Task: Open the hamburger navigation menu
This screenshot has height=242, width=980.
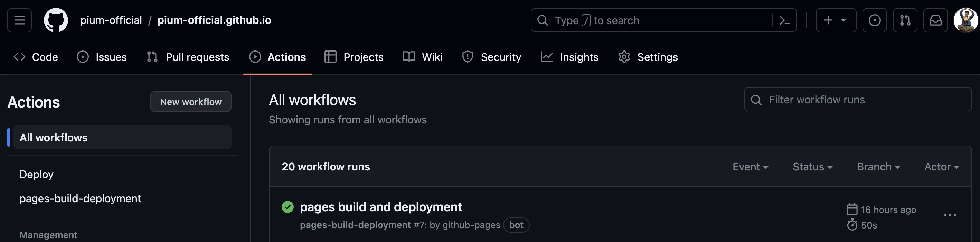Action: click(19, 20)
